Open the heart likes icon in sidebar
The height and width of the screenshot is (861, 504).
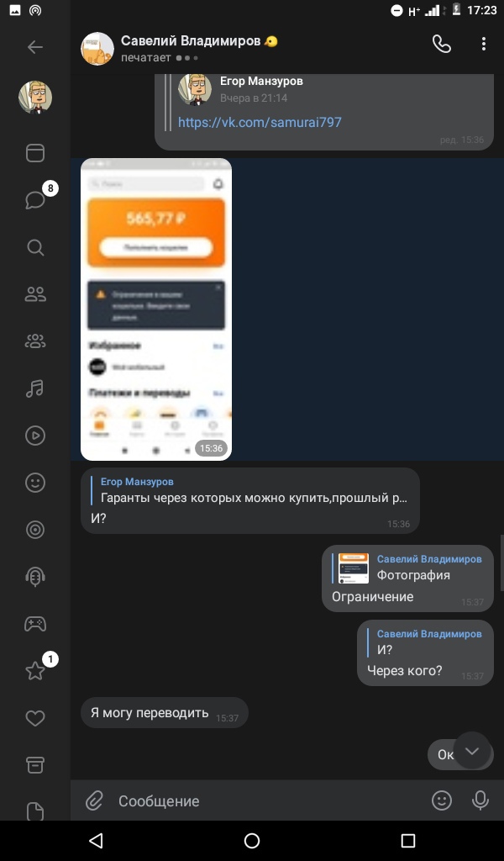point(35,718)
